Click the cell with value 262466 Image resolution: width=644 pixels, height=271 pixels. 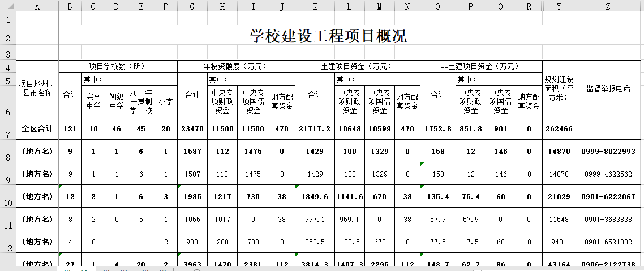559,128
